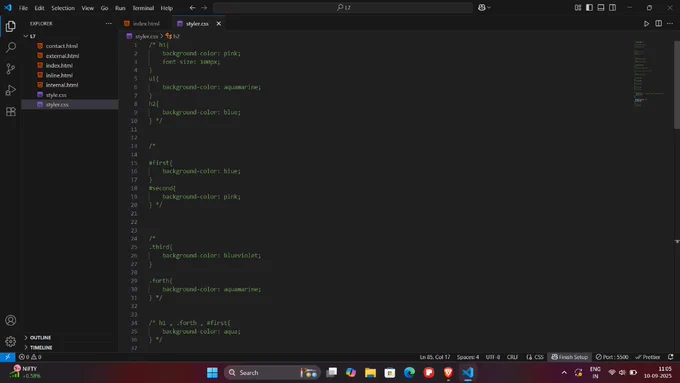Open the Run menu
The image size is (680, 383).
pos(120,8)
